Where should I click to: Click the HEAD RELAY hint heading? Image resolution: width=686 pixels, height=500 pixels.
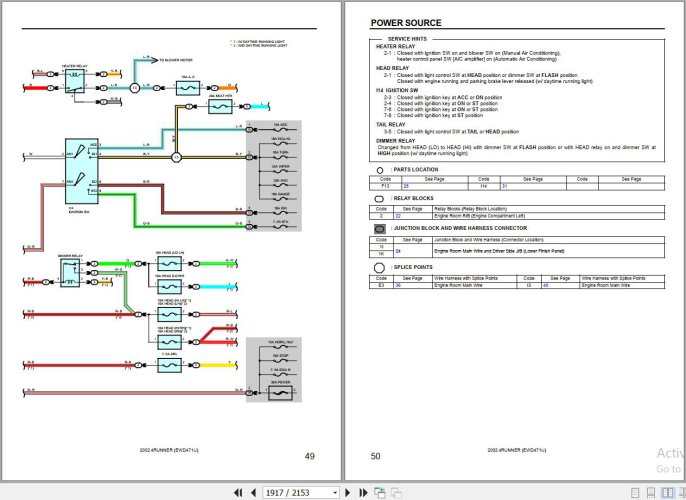pos(392,68)
